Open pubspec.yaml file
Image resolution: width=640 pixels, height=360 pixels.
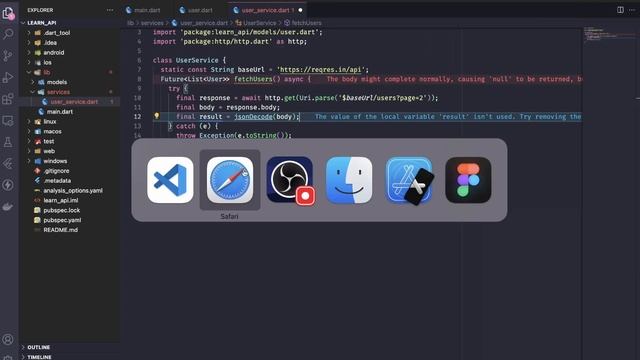point(62,220)
